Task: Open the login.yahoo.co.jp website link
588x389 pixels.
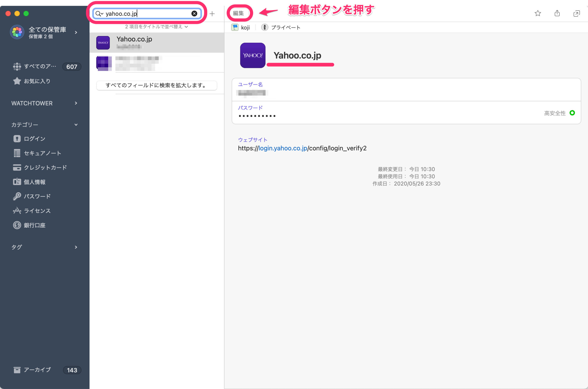Action: click(283, 148)
